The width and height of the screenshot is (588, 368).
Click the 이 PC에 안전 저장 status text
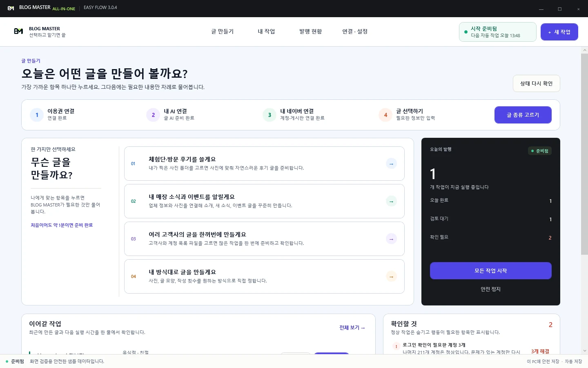click(543, 361)
